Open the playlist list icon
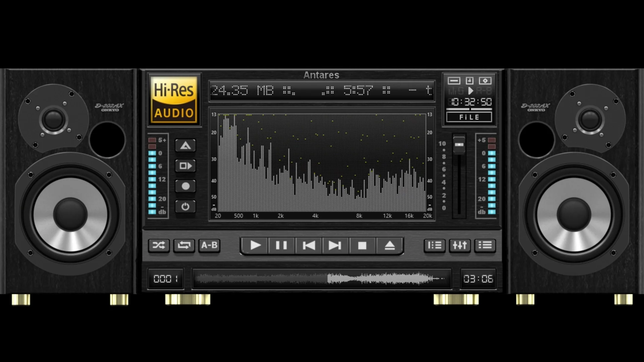The height and width of the screenshot is (362, 644). tap(485, 245)
